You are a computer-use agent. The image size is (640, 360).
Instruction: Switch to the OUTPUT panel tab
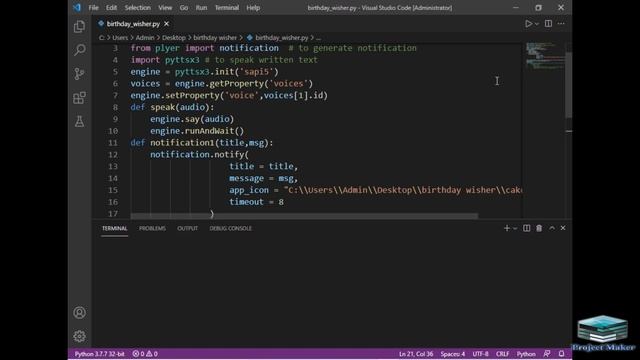click(187, 229)
